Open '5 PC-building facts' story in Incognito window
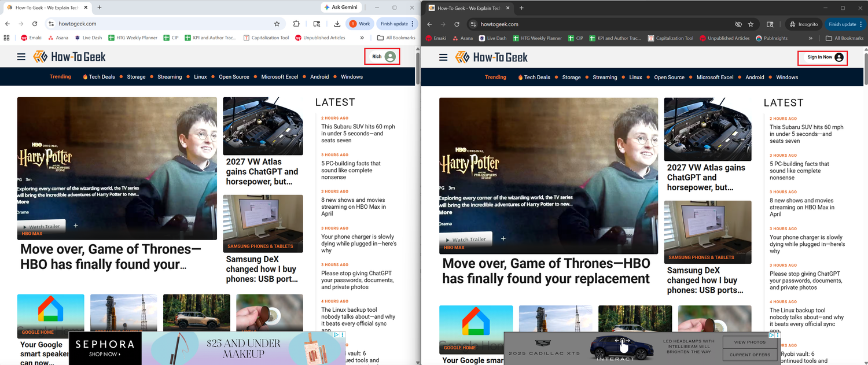Image resolution: width=868 pixels, height=365 pixels. point(799,171)
